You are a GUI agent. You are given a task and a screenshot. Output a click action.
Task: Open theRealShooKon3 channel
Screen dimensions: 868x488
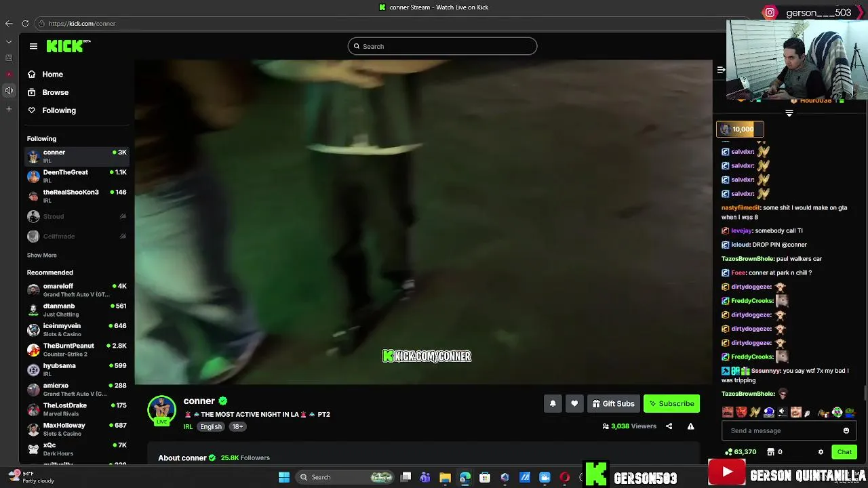(x=77, y=196)
